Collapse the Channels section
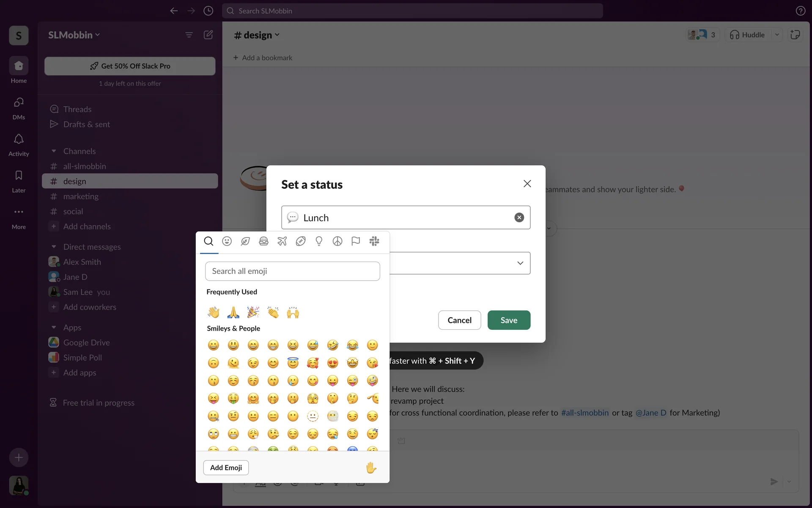The width and height of the screenshot is (812, 508). 54,151
